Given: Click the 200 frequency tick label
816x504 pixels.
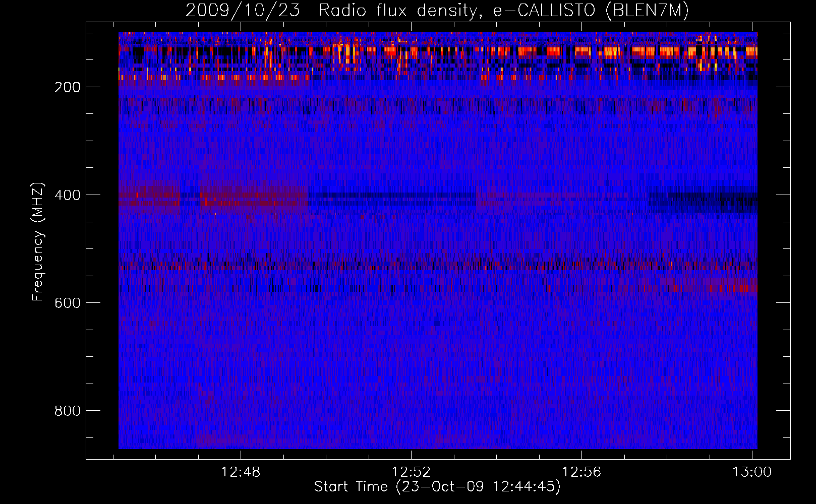Looking at the screenshot, I should [x=68, y=87].
